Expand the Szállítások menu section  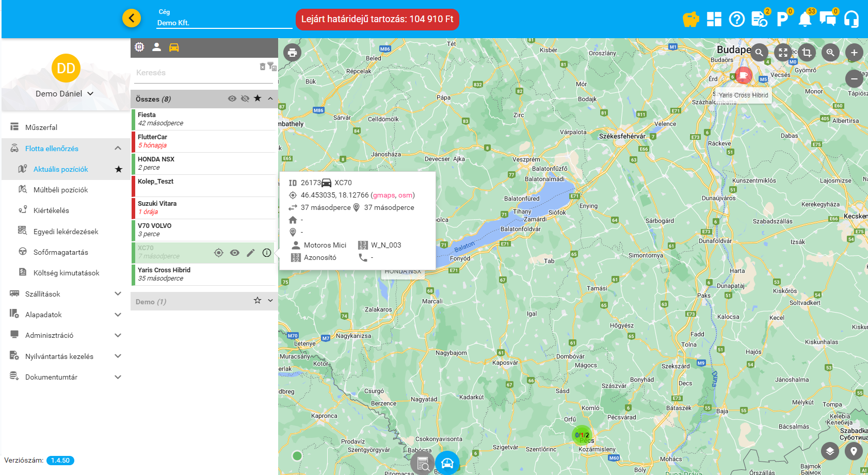click(x=118, y=294)
